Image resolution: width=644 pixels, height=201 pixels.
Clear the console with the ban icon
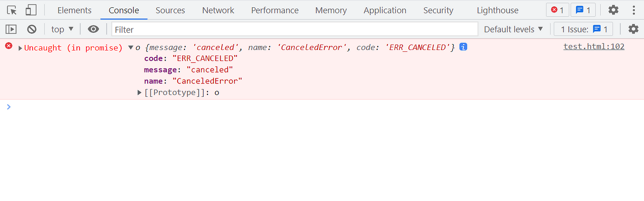point(32,29)
